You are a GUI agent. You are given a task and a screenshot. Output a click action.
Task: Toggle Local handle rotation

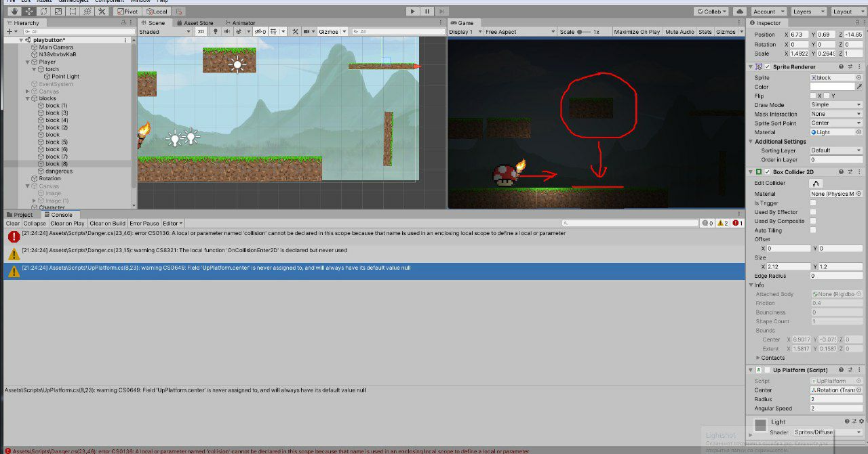pos(157,12)
